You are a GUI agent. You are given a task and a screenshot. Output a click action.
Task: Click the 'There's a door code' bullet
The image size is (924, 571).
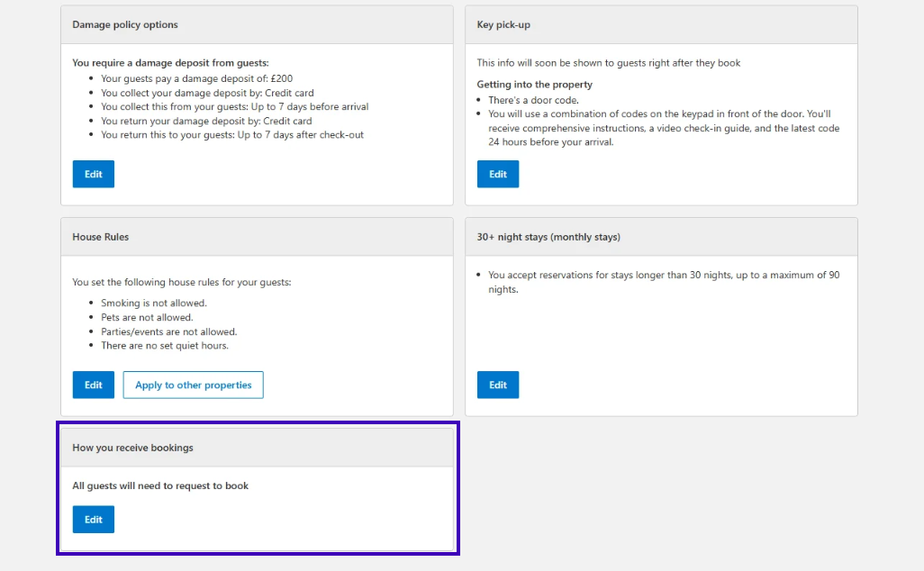[x=533, y=100]
